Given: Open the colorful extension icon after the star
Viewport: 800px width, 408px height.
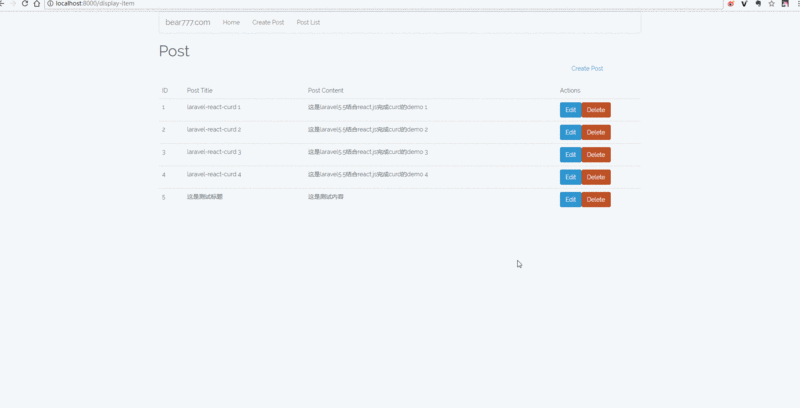Looking at the screenshot, I should (785, 4).
